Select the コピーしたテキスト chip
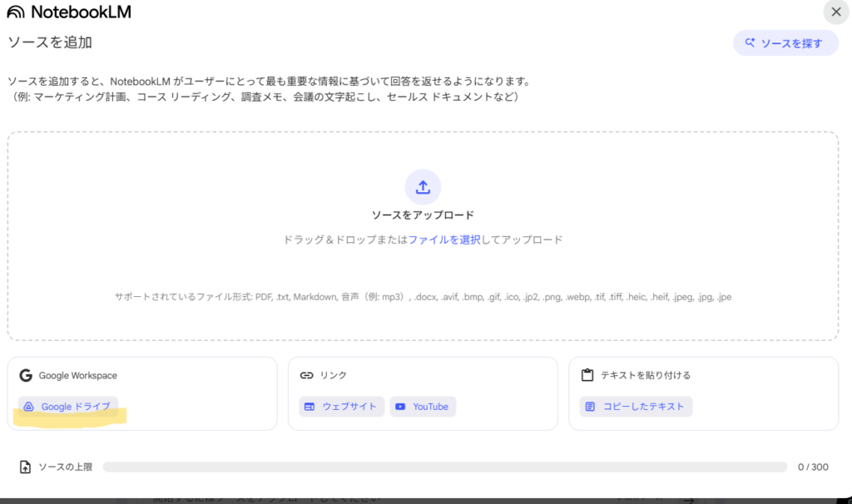This screenshot has width=852, height=504. pos(637,407)
